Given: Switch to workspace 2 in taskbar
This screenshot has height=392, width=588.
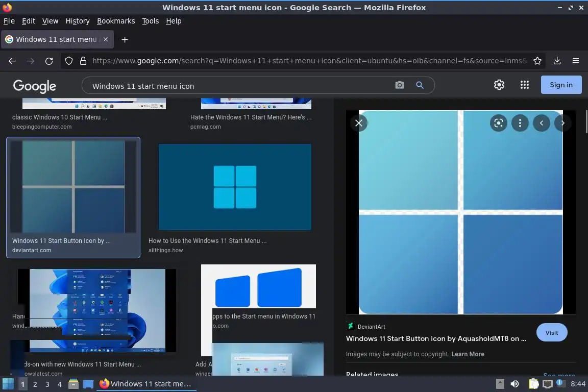Looking at the screenshot, I should coord(35,384).
